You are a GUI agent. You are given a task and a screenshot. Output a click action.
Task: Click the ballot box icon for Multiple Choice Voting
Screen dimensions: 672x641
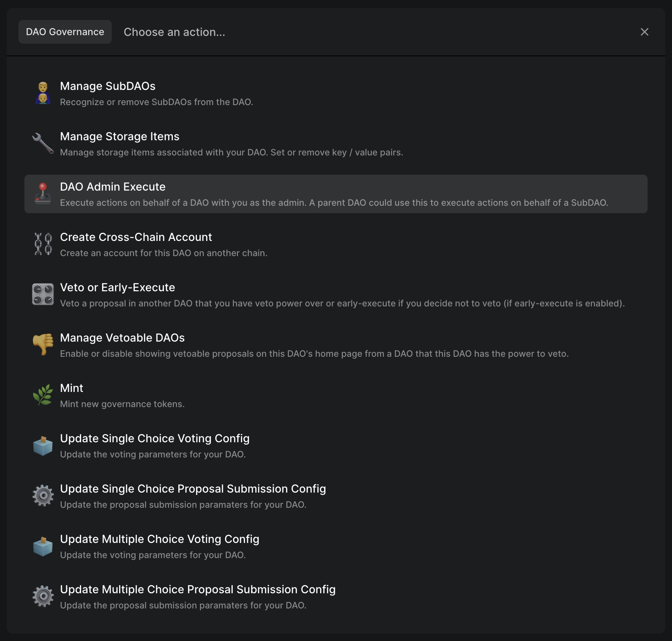43,546
